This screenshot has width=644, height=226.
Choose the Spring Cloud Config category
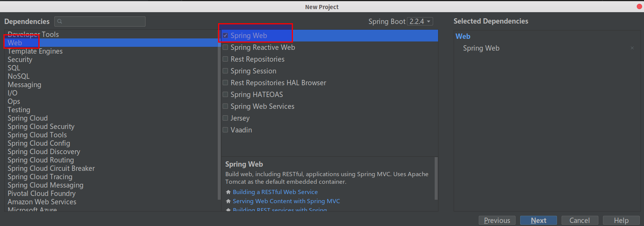click(x=39, y=143)
